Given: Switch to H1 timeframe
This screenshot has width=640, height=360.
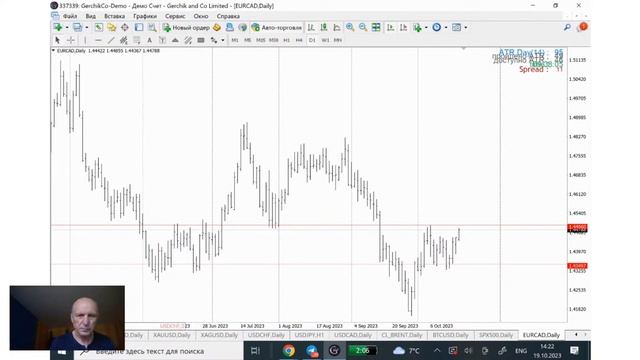Looking at the screenshot, I should (287, 40).
